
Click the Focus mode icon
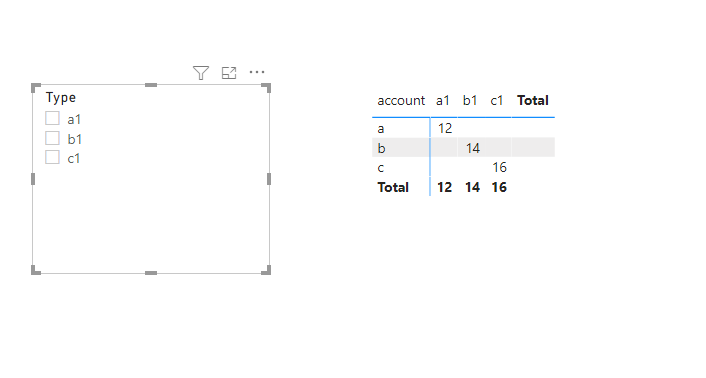click(229, 73)
